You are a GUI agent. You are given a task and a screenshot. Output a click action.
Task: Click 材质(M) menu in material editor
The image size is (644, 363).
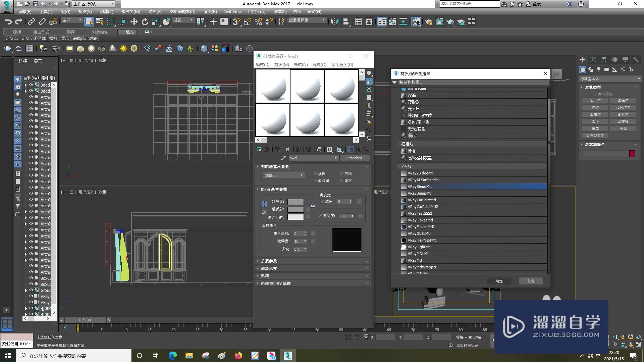(281, 64)
